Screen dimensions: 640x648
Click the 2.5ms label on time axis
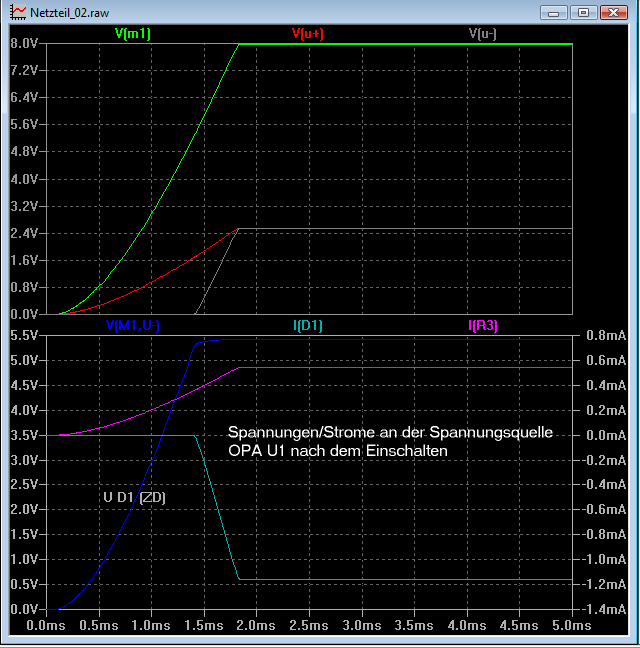(309, 625)
